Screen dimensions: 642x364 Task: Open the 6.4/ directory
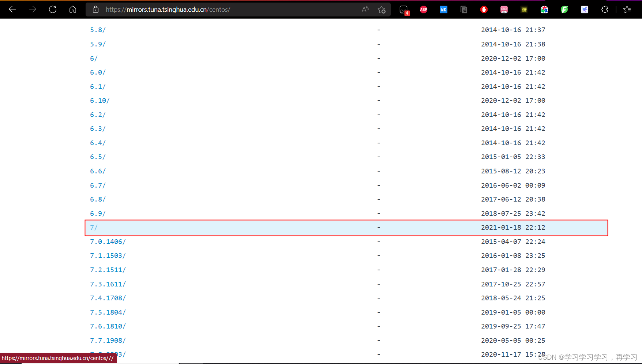pyautogui.click(x=98, y=143)
